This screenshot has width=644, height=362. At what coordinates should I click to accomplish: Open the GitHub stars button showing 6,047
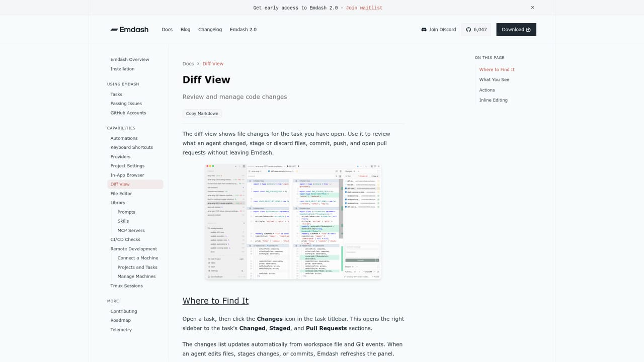click(x=476, y=30)
